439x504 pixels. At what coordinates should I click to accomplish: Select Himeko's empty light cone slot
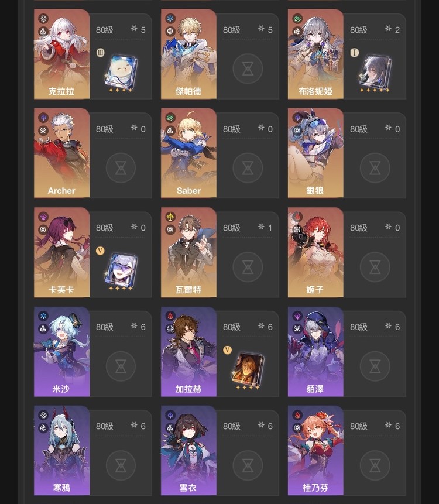pos(375,267)
